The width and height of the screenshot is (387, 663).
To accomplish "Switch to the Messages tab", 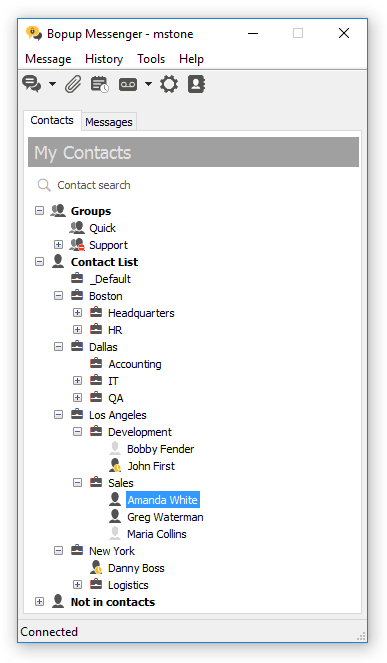I will tap(109, 122).
